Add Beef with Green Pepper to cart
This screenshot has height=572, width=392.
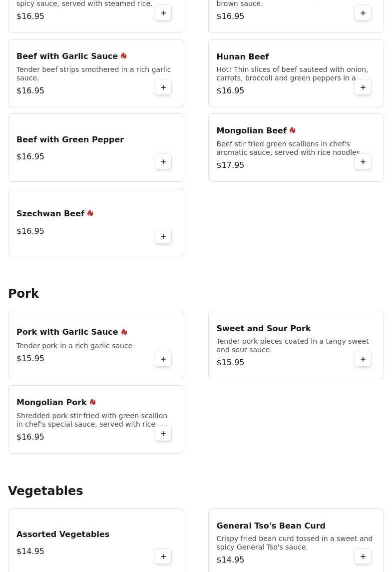[163, 162]
